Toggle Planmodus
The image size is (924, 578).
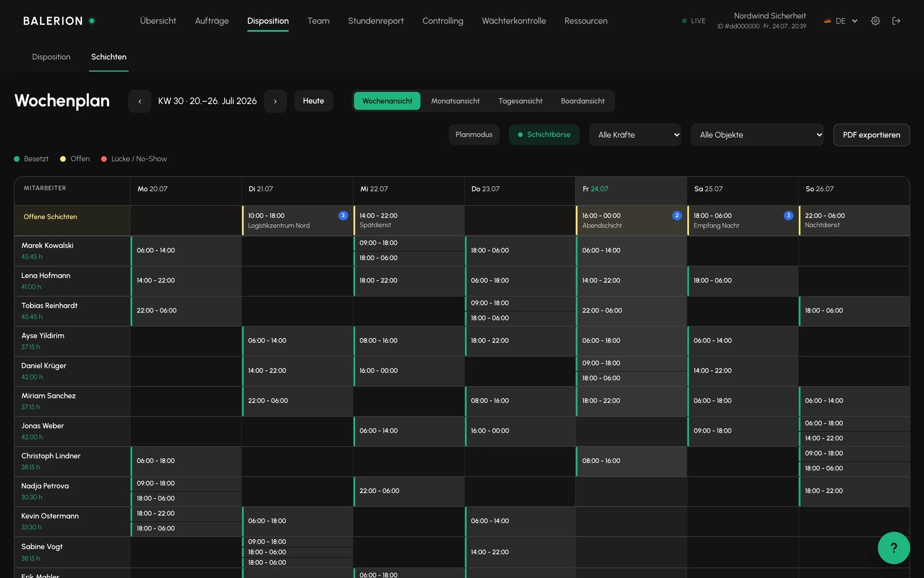pyautogui.click(x=474, y=135)
